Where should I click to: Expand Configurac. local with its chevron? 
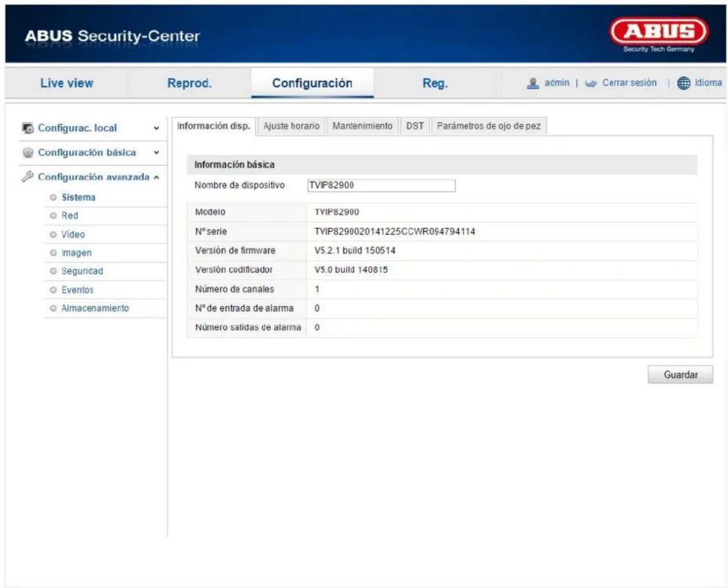click(x=156, y=128)
